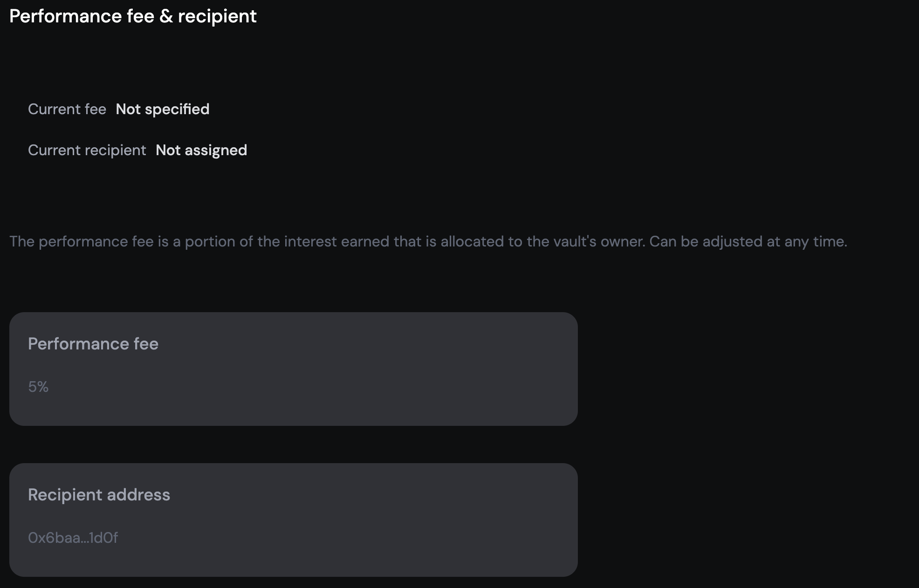Click the Recipient address input field
Screen dimensions: 919x588
point(293,538)
